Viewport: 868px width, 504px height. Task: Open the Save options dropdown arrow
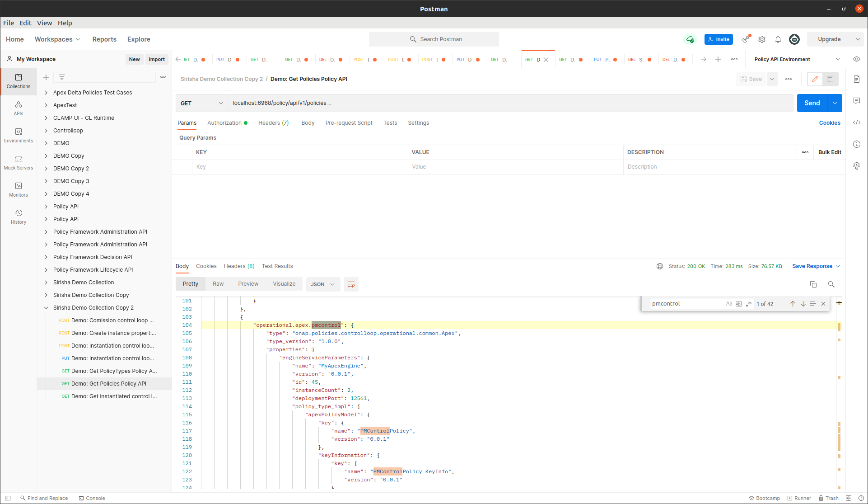772,79
